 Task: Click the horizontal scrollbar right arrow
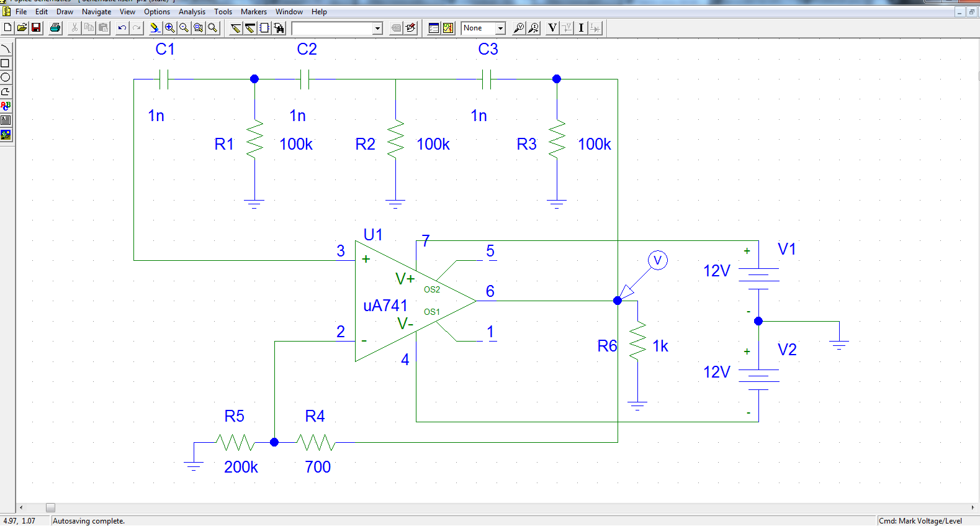(x=972, y=507)
